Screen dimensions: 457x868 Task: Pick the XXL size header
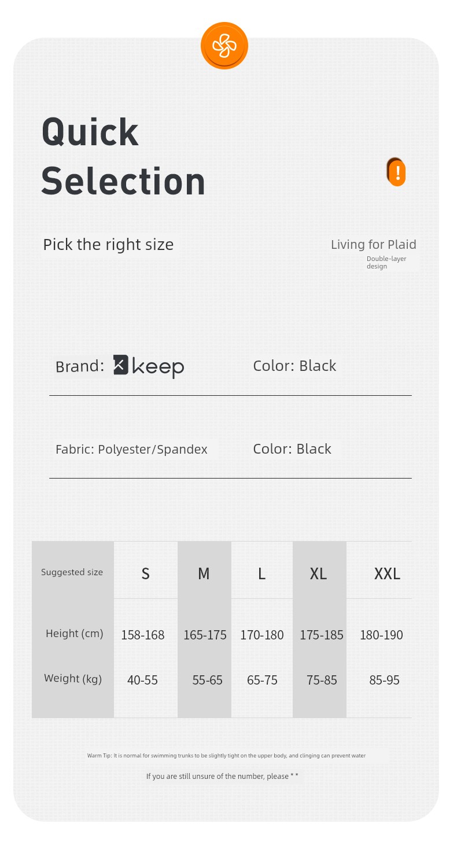click(387, 573)
